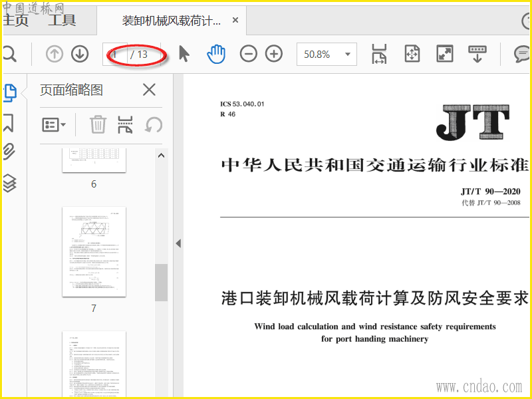Viewport: 532px width, 399px height.
Task: Open thumbnail options menu dropdown
Action: point(54,125)
